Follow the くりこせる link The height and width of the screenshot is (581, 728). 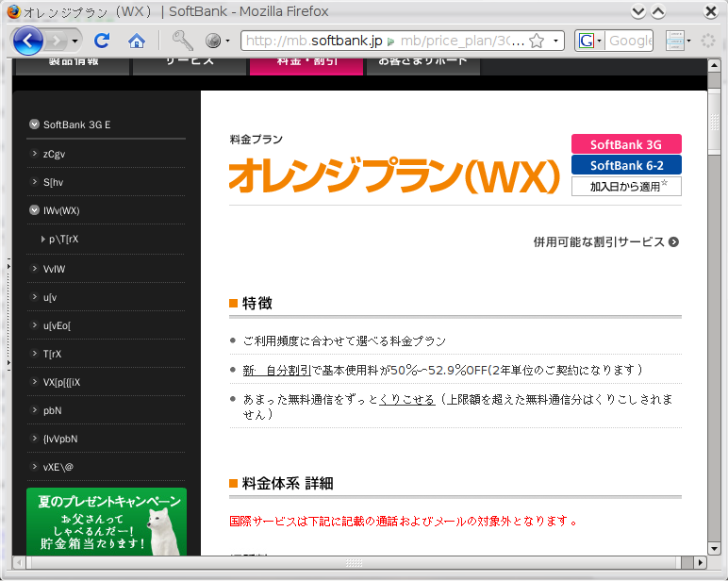407,400
